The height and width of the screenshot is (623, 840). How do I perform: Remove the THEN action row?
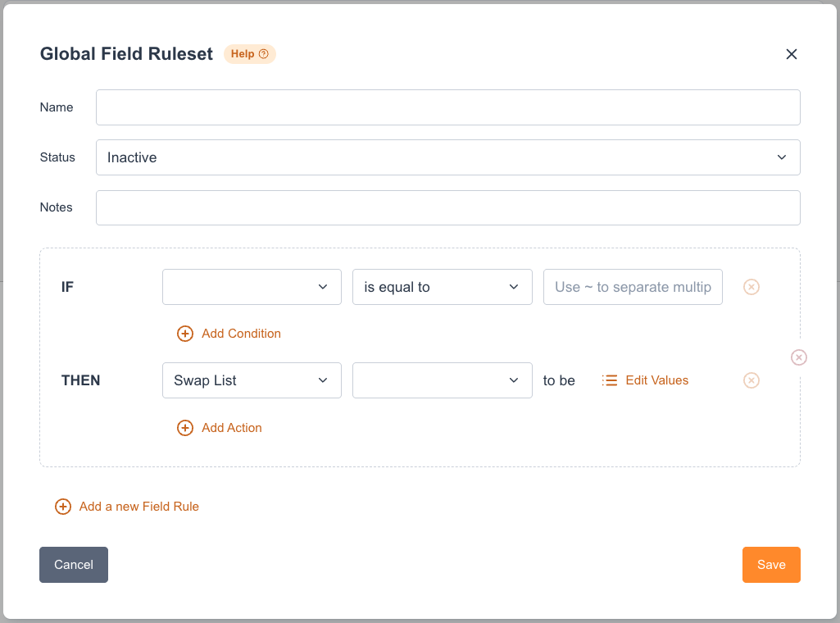click(x=751, y=380)
